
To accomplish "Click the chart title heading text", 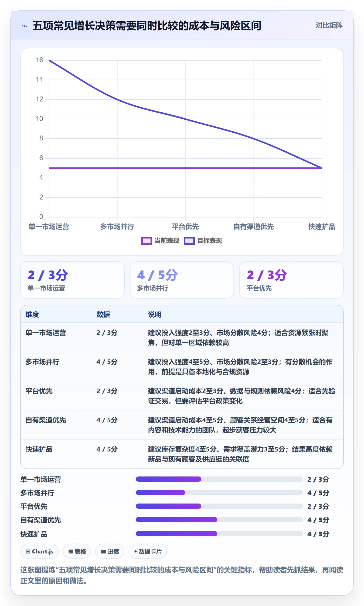I will (x=147, y=26).
